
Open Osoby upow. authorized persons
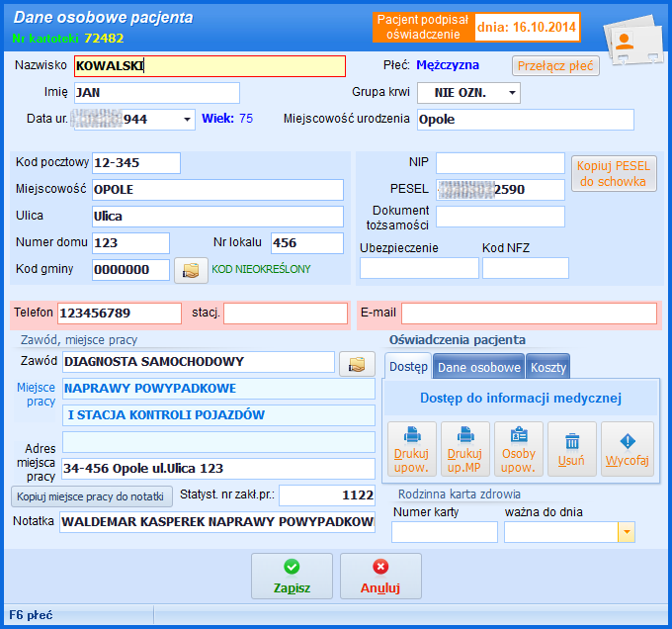click(x=518, y=449)
